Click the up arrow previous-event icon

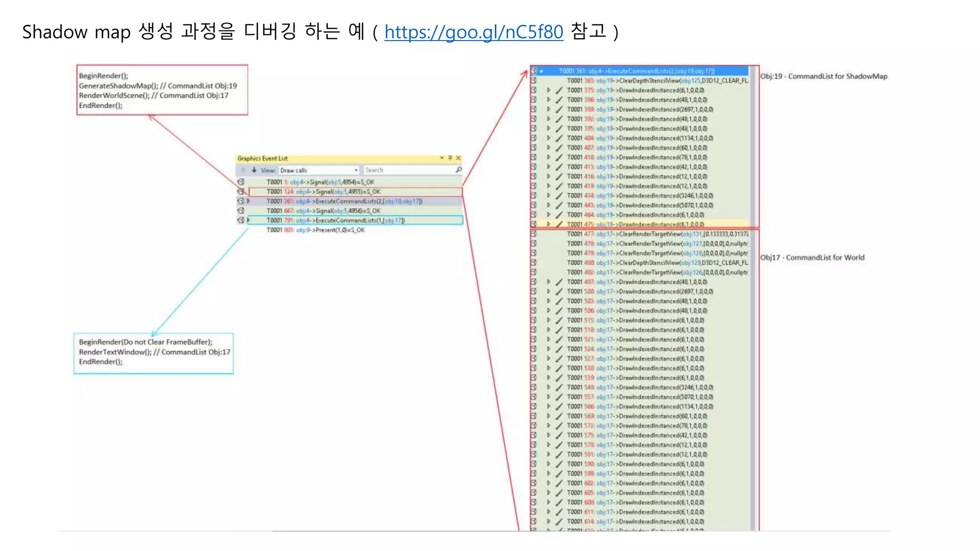(243, 170)
